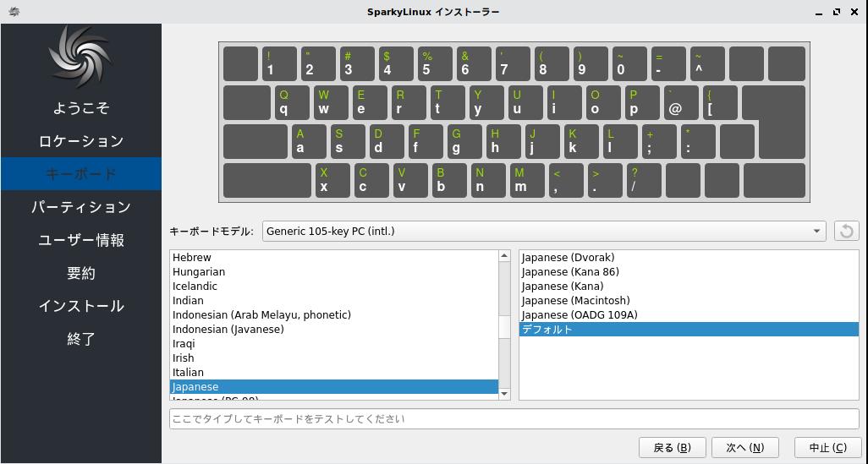Select Indonesian (Javanese) layout
This screenshot has height=464, width=868.
pyautogui.click(x=334, y=329)
